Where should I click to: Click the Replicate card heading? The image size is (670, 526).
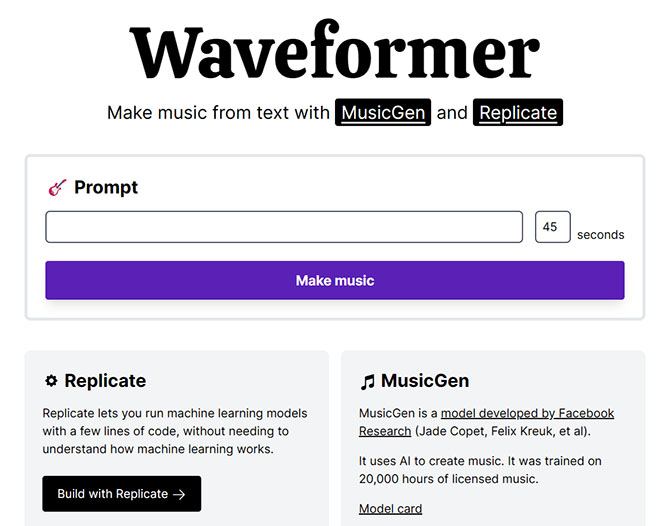tap(105, 380)
